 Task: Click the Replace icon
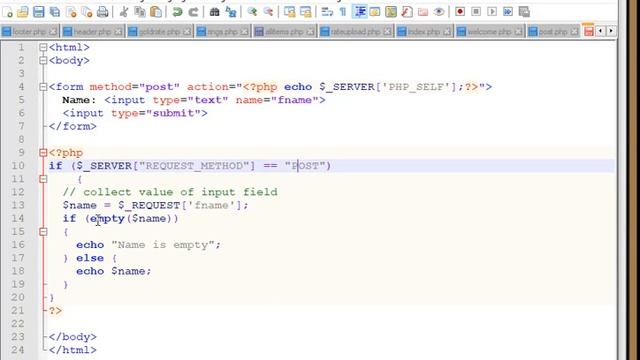pyautogui.click(x=231, y=12)
